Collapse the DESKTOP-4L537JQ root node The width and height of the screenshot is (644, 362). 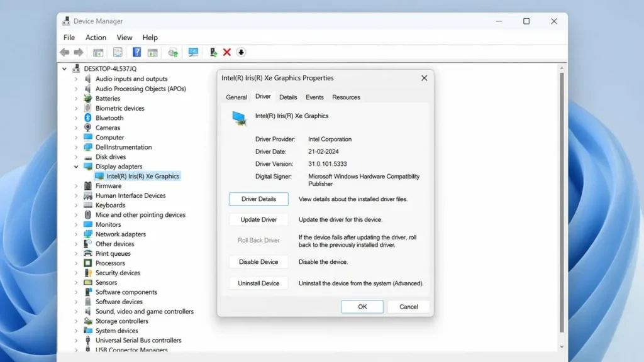coord(65,69)
